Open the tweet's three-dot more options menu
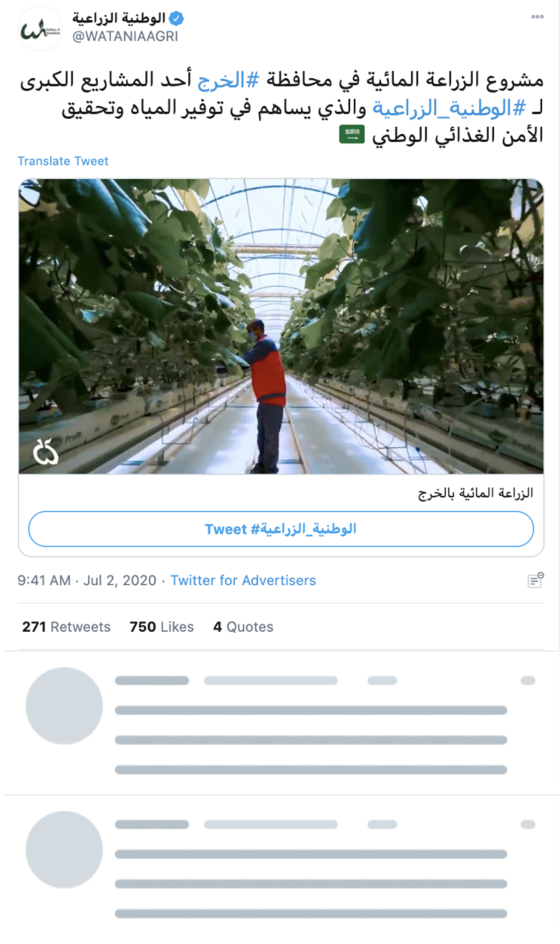Viewport: 560px width, 944px height. [x=537, y=18]
